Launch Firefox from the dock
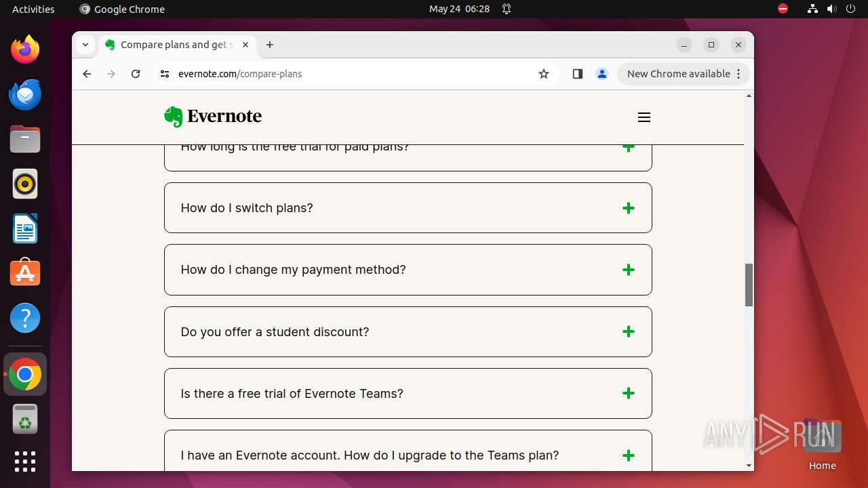Screen dimensions: 868x488 click(25, 49)
